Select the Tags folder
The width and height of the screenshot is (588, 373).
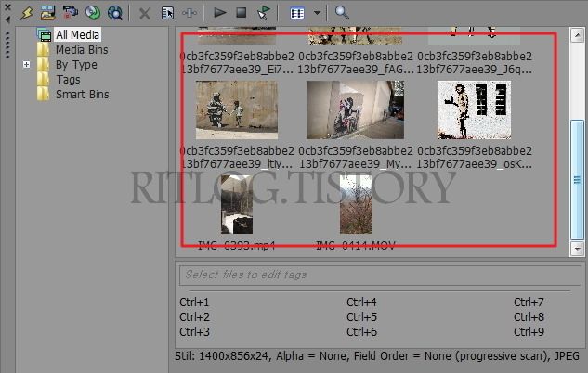(68, 80)
